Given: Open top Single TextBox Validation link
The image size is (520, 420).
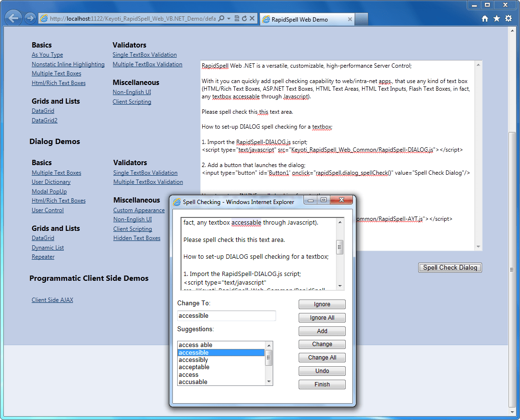Looking at the screenshot, I should pos(145,55).
